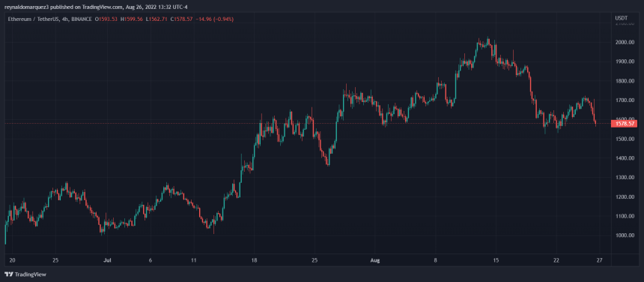The image size is (644, 282).
Task: Click the close price value C1578.57
Action: pos(181,19)
